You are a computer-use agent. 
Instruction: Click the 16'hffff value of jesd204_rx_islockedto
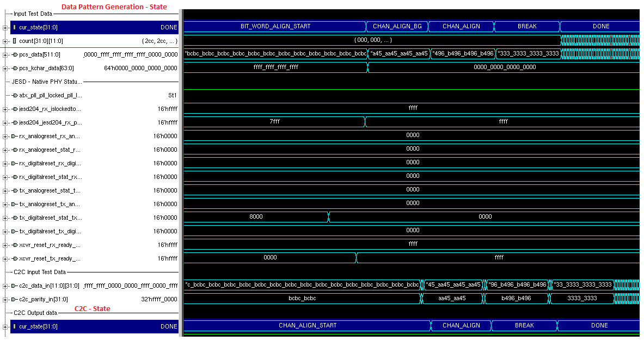168,109
